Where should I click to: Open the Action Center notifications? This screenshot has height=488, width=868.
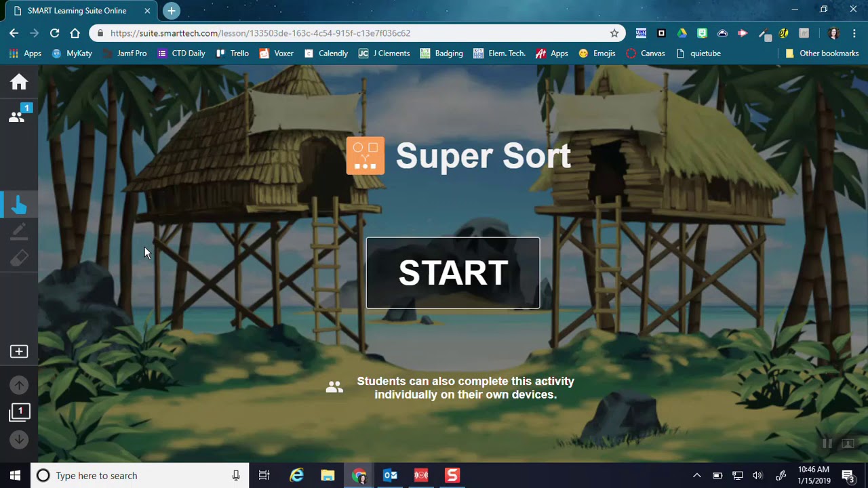pyautogui.click(x=848, y=475)
